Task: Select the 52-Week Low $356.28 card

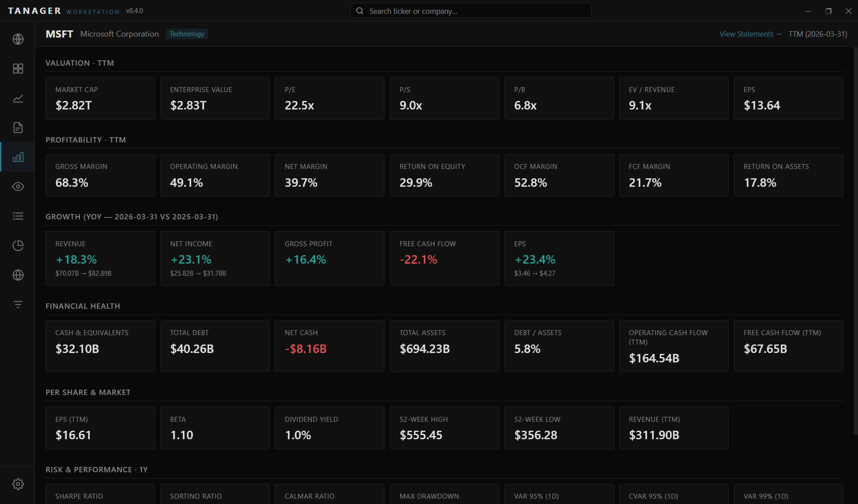Action: (559, 428)
